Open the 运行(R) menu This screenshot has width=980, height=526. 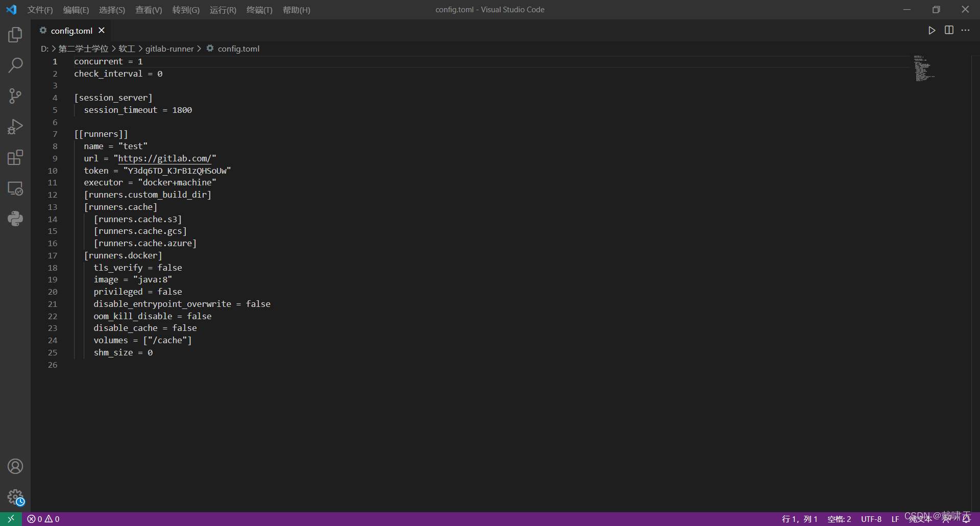tap(223, 10)
